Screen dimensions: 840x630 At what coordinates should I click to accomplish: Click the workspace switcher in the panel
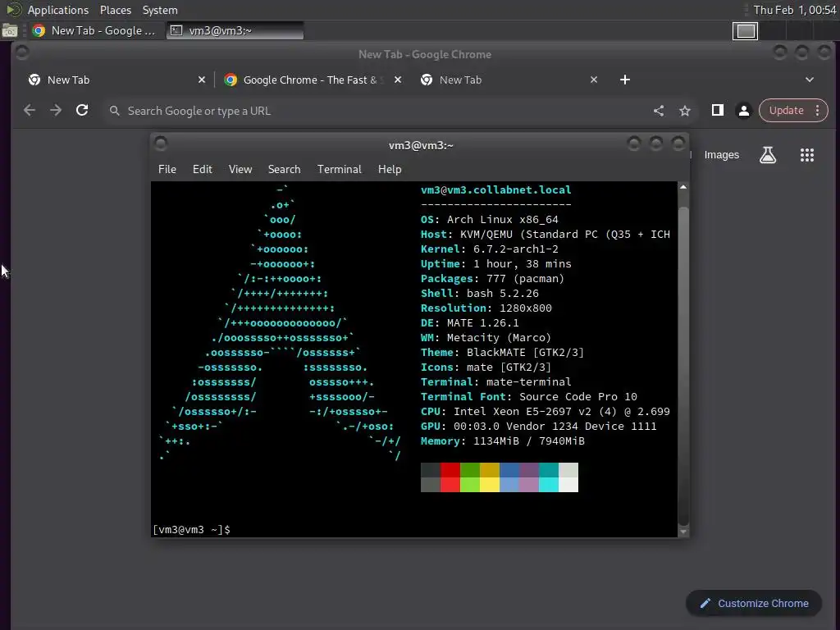point(745,31)
